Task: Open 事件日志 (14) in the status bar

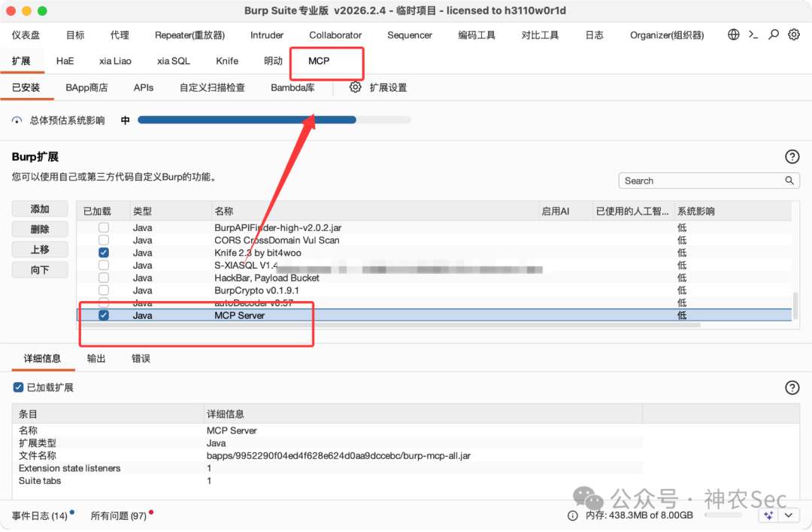Action: tap(40, 515)
